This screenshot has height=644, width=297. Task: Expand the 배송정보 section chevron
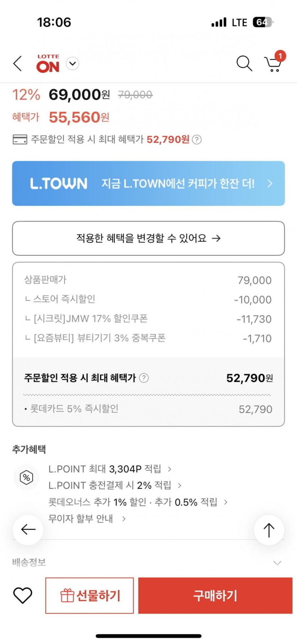click(x=277, y=563)
